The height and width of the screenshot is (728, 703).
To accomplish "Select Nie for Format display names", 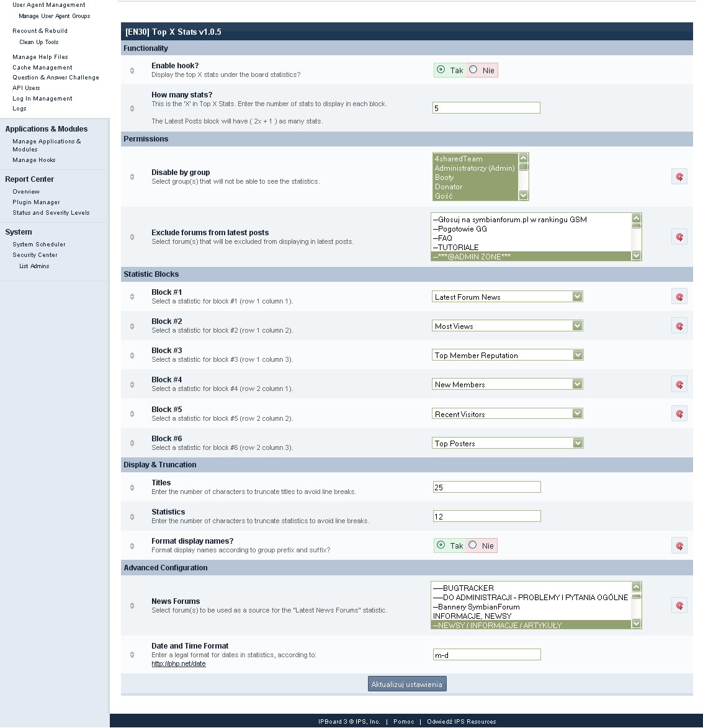I will [x=473, y=545].
